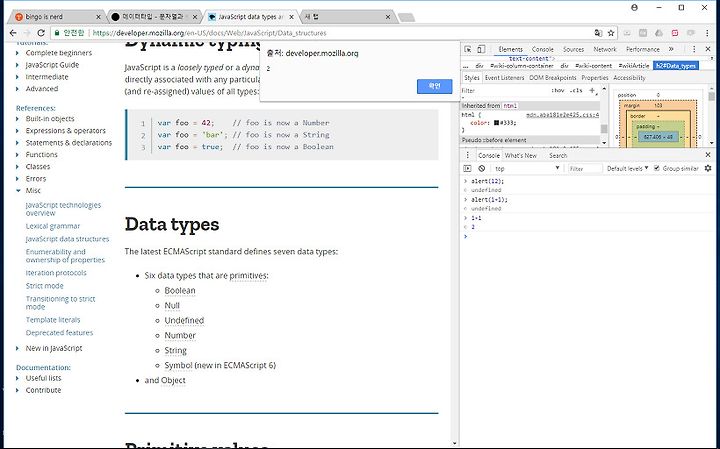Screen dimensions: 720x449
Task: Click the box model content dimensions
Action: [658, 137]
